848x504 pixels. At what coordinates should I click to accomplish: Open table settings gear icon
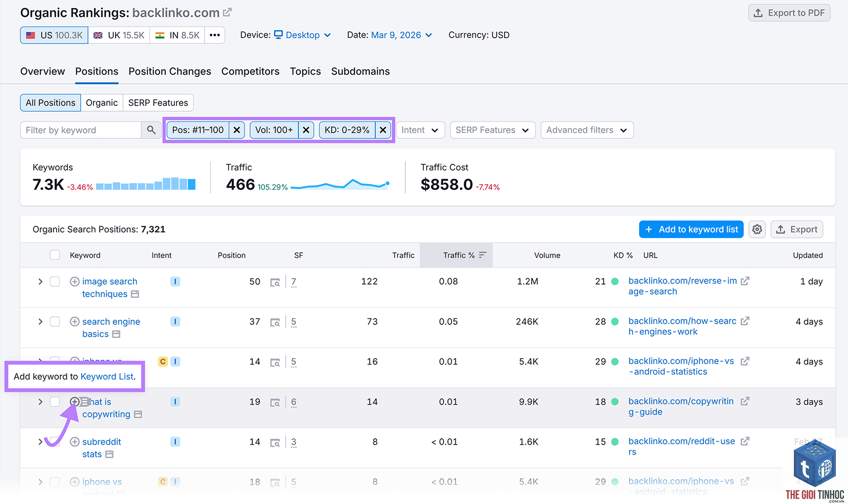point(757,229)
